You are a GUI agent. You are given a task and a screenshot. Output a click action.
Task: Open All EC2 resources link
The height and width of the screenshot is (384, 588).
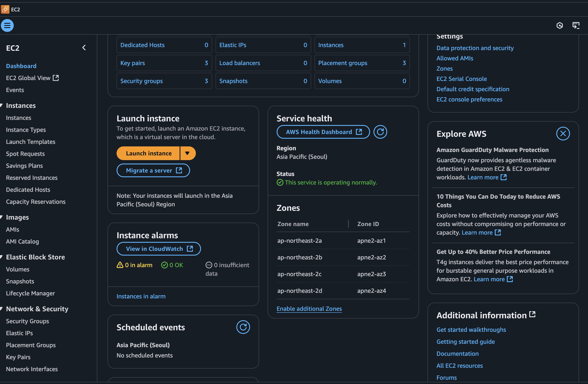[x=459, y=366]
